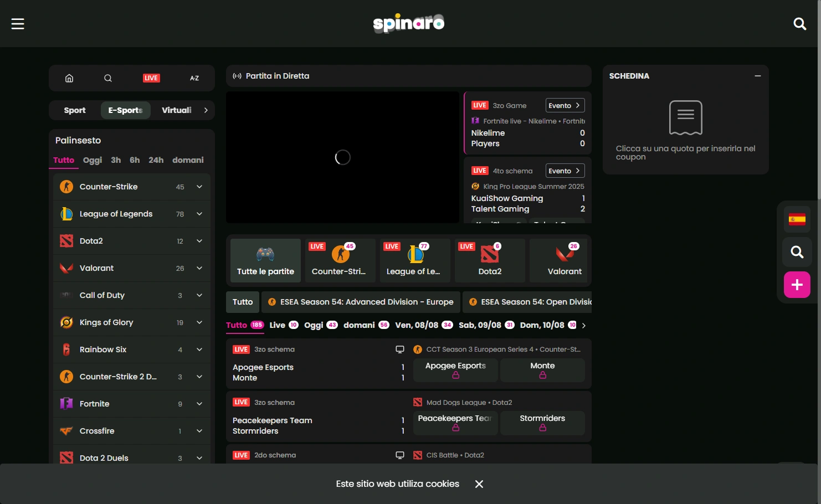This screenshot has height=504, width=821.
Task: Select the Ven, 08/08 date tab
Action: [x=424, y=325]
